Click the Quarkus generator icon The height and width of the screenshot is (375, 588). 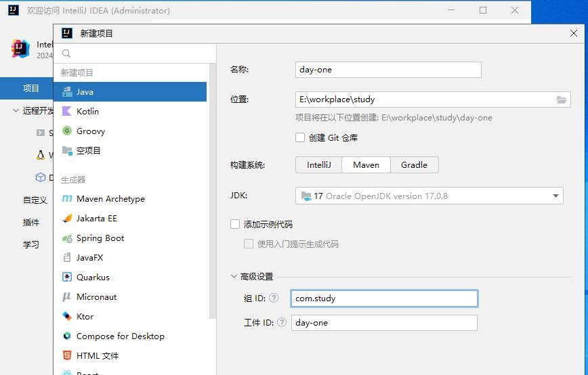click(x=67, y=278)
